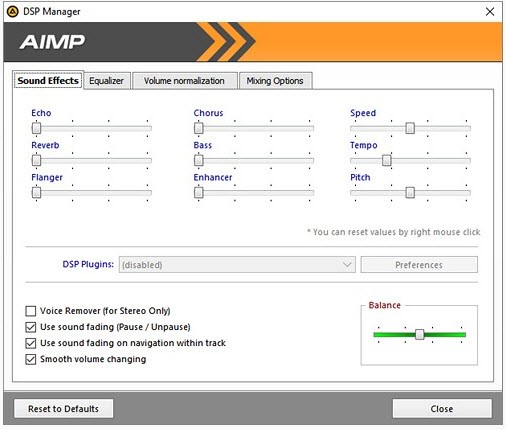
Task: Click the DSP Plugins dropdown arrow
Action: (x=347, y=265)
